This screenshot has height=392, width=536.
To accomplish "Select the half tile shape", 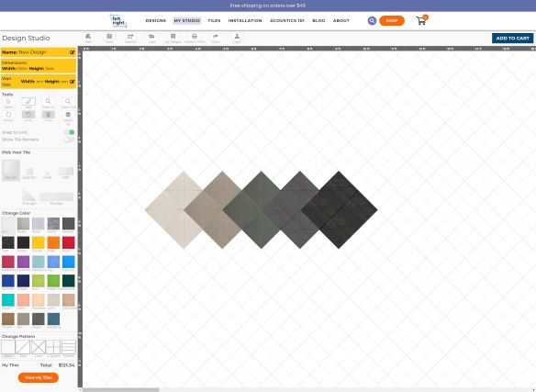I will click(66, 172).
